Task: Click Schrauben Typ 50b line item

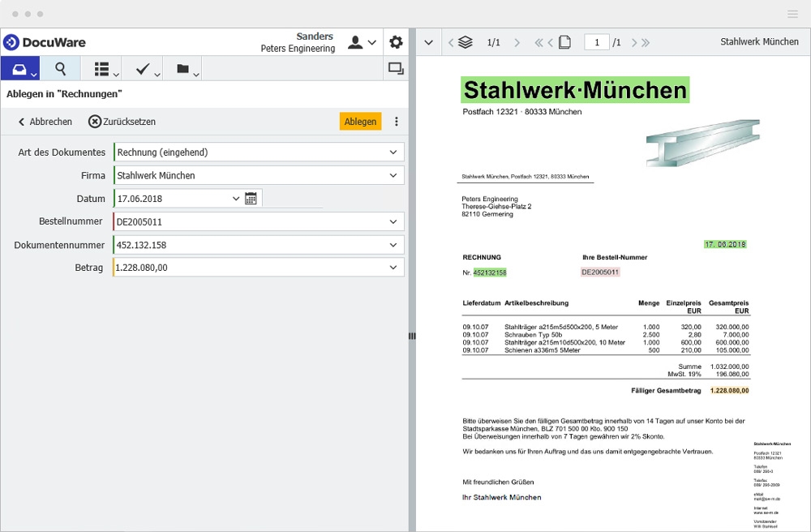Action: tap(534, 334)
